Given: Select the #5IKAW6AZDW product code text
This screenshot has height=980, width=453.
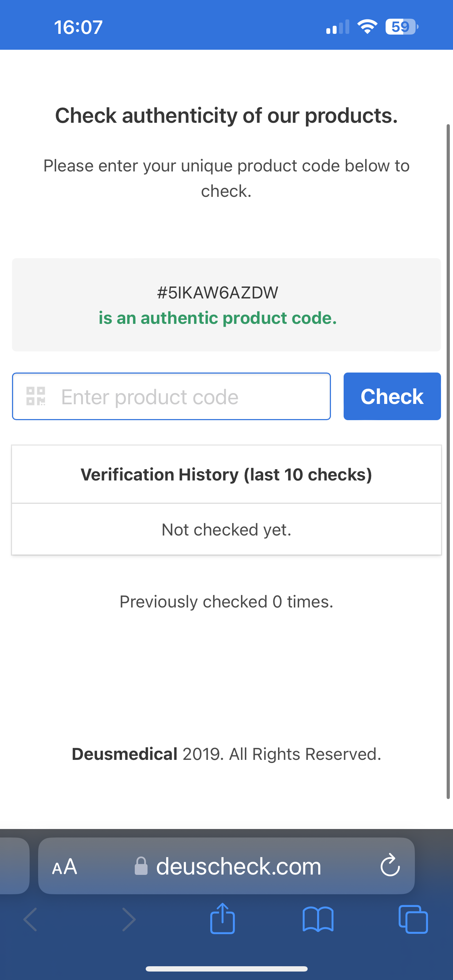Looking at the screenshot, I should pos(218,292).
